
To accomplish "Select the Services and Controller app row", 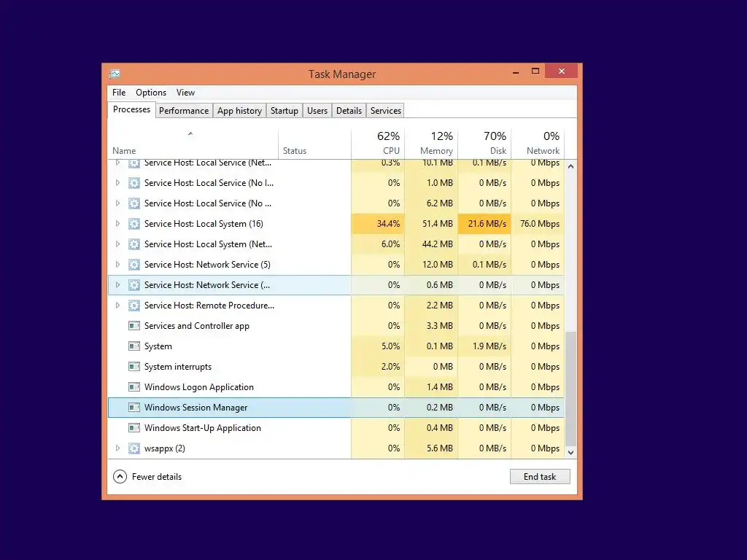I will 336,326.
